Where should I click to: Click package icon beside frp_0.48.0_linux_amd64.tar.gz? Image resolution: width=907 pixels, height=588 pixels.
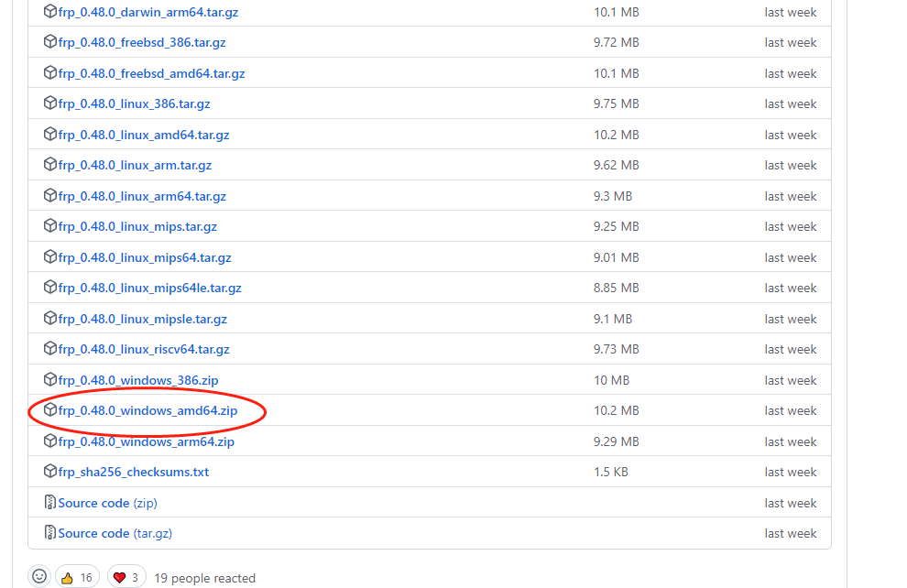50,135
